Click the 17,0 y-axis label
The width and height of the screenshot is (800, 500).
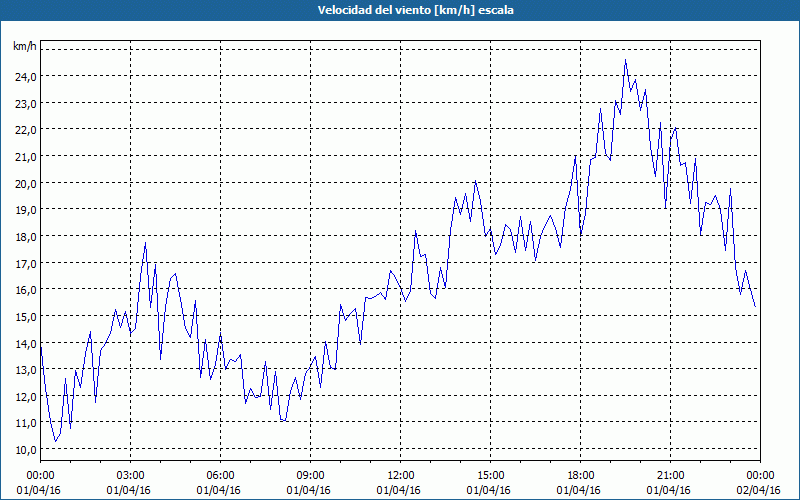[x=26, y=264]
